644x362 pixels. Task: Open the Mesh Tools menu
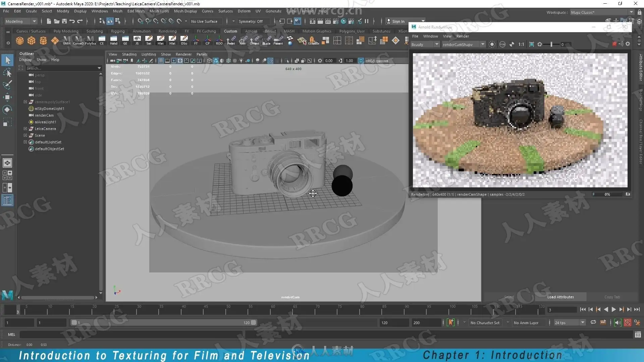(159, 11)
